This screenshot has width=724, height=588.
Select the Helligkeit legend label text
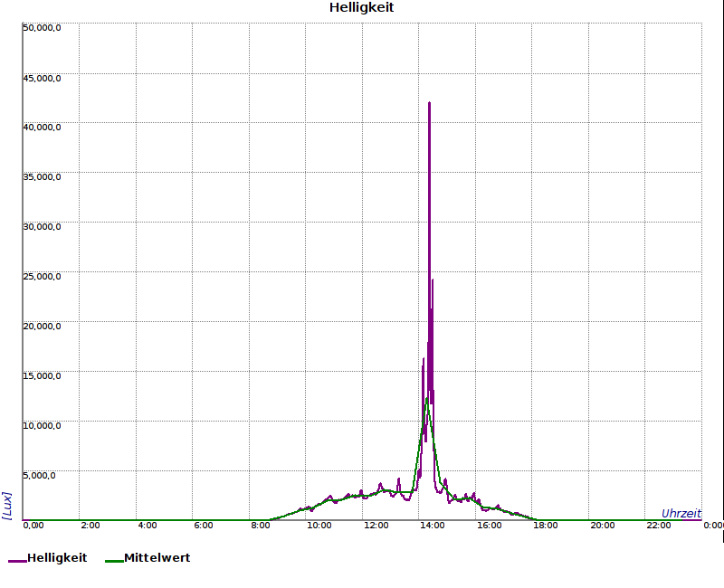[57, 558]
